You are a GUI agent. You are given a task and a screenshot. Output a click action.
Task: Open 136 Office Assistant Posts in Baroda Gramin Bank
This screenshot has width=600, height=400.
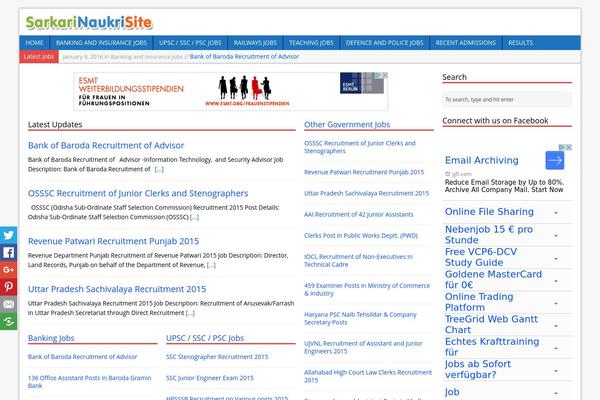tap(90, 382)
